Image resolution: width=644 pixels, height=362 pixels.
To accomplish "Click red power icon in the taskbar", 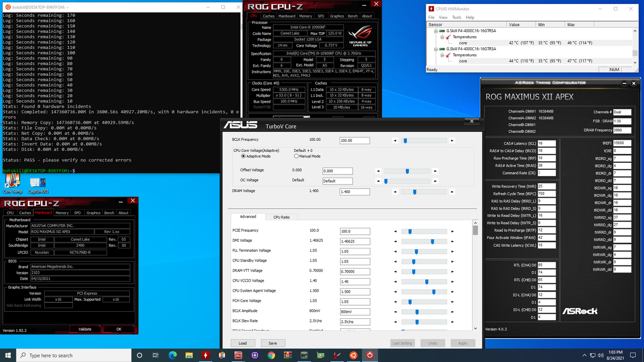I will pos(370,355).
